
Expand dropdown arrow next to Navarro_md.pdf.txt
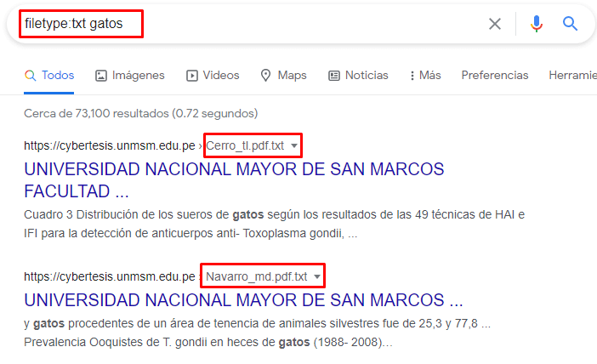coord(316,276)
